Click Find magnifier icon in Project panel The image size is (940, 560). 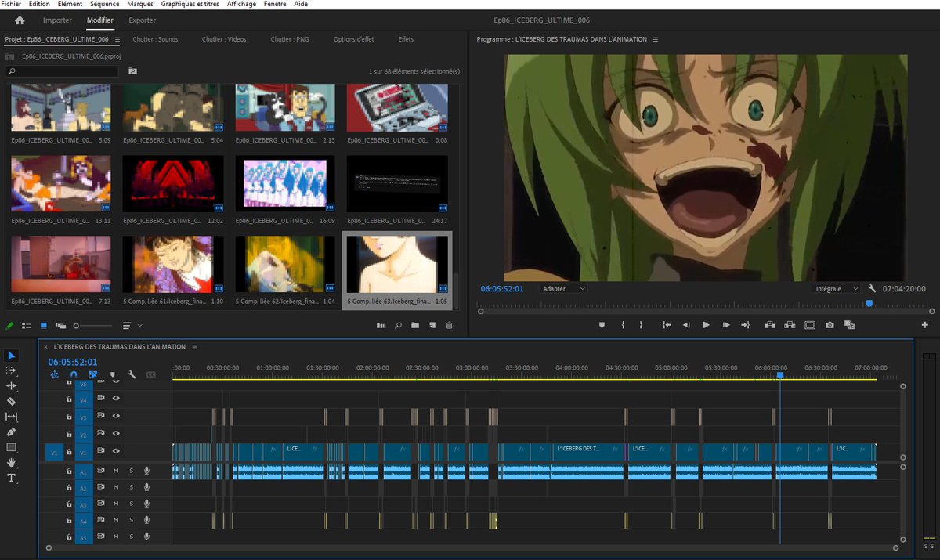(x=399, y=325)
